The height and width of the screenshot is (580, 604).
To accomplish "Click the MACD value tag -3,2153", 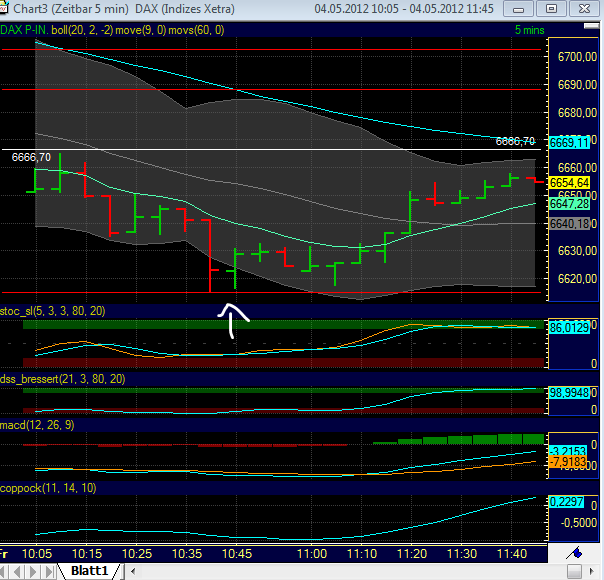I will tap(568, 451).
